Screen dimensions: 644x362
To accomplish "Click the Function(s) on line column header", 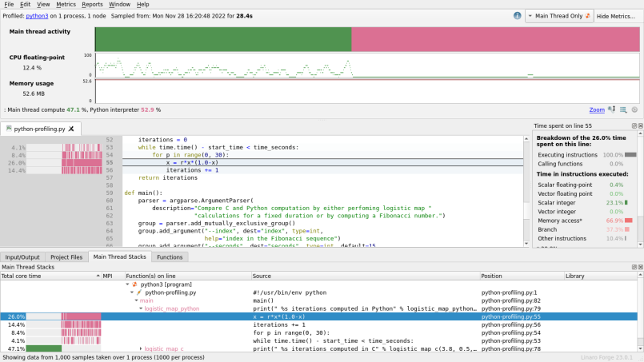I will click(x=188, y=276).
